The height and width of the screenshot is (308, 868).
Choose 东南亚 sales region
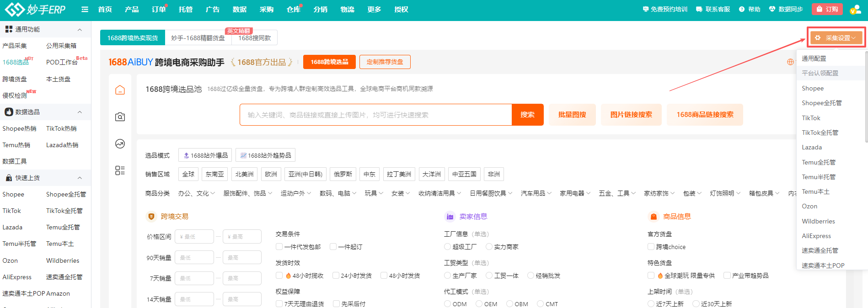point(215,174)
